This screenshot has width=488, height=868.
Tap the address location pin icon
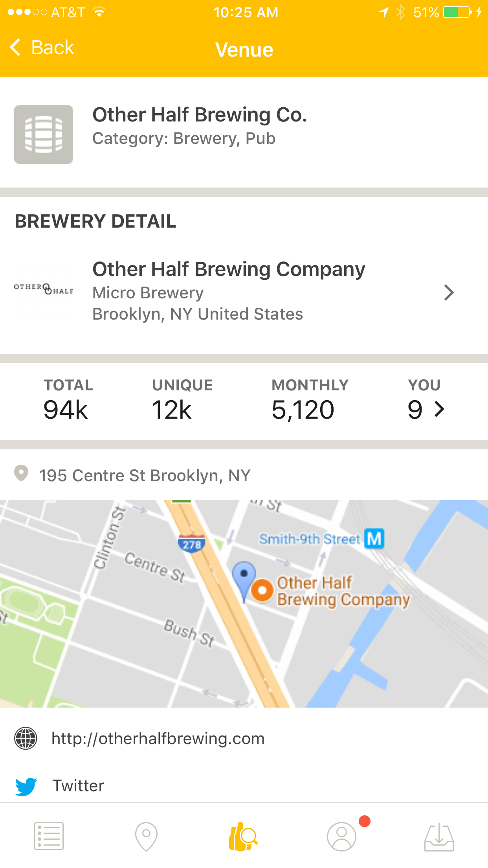pyautogui.click(x=21, y=473)
